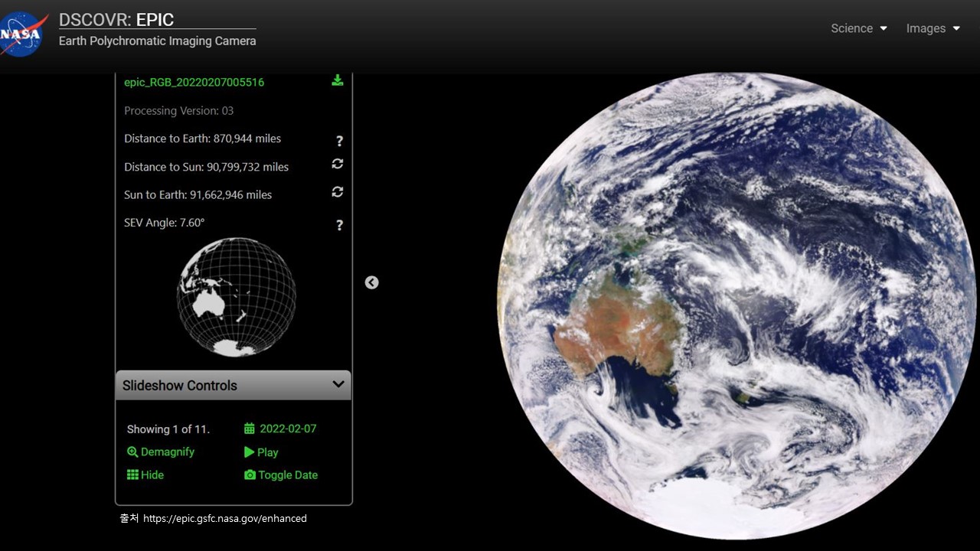The height and width of the screenshot is (551, 980).
Task: Select the text Distance to Sun: 90,799,732 miles
Action: 206,166
